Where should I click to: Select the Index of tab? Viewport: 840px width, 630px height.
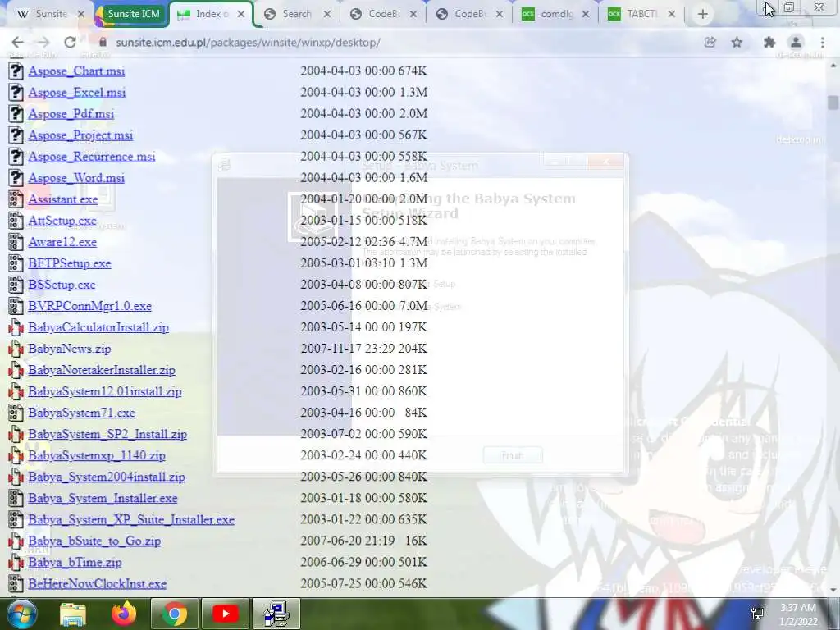[211, 14]
